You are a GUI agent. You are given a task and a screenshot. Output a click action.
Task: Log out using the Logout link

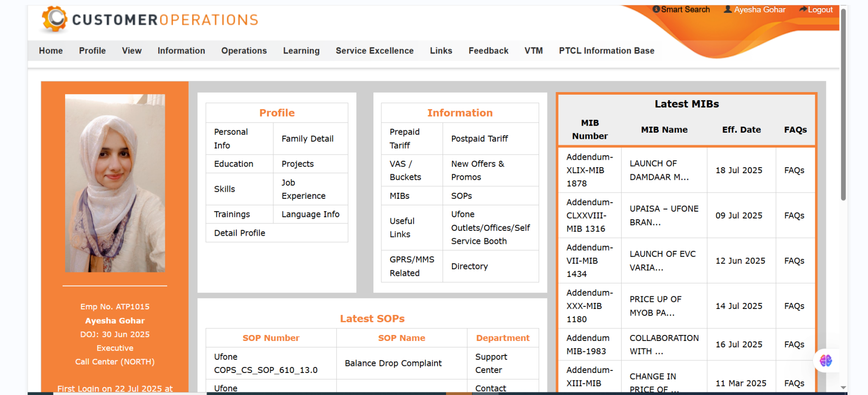[816, 10]
